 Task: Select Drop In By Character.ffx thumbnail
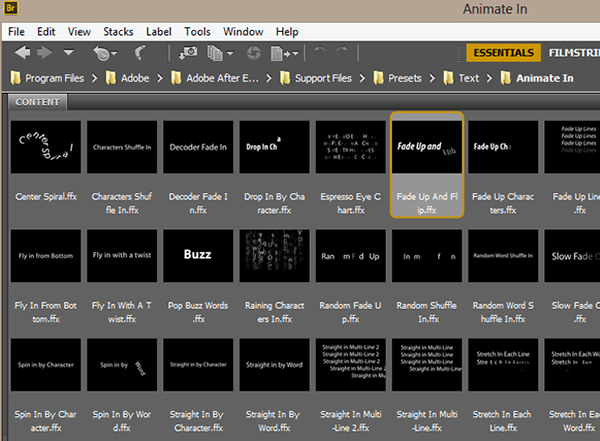[x=274, y=147]
